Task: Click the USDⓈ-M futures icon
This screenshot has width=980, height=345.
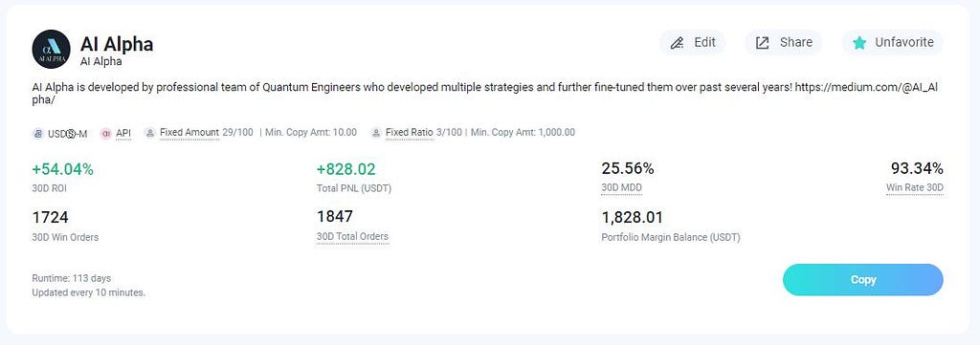Action: [x=37, y=133]
